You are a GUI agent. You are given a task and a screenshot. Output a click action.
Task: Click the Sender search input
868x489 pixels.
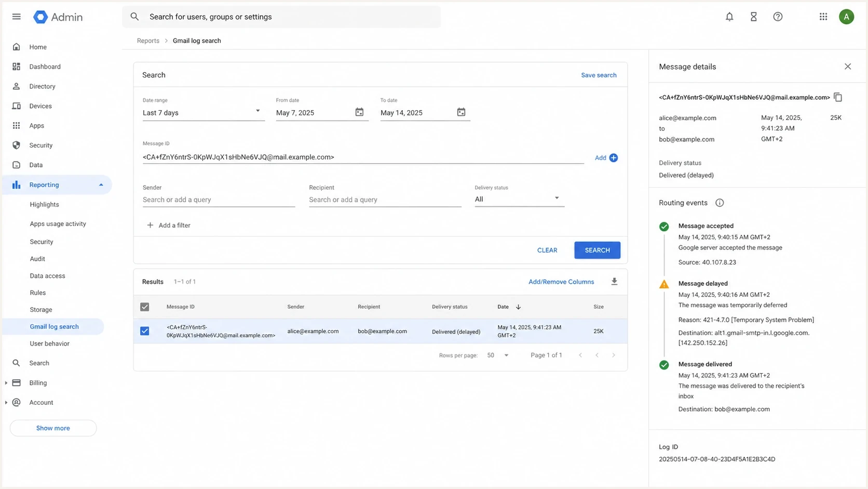coord(219,200)
